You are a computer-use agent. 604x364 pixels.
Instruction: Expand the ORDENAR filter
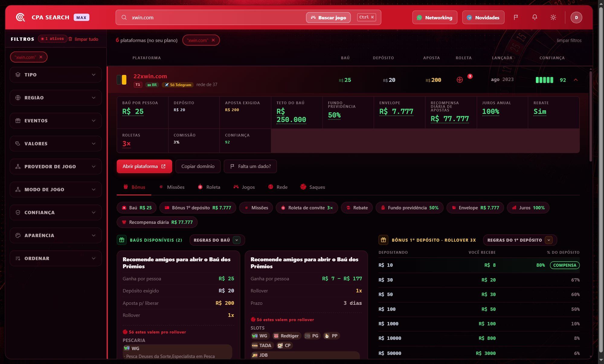click(56, 258)
